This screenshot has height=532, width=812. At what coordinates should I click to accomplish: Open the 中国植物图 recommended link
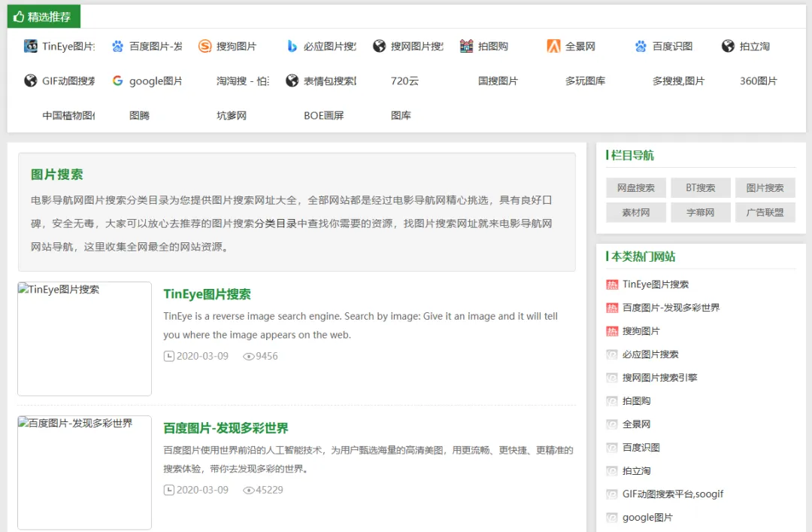coord(68,116)
